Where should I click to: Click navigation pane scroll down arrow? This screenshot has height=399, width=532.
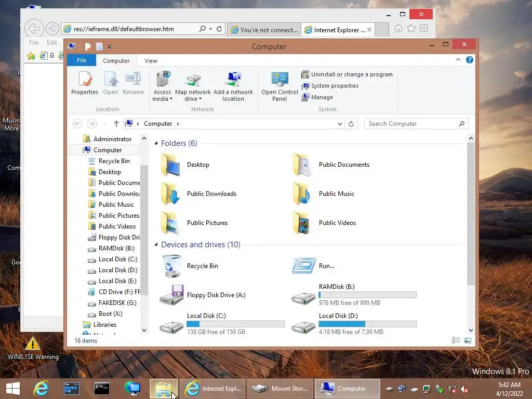pos(144,330)
